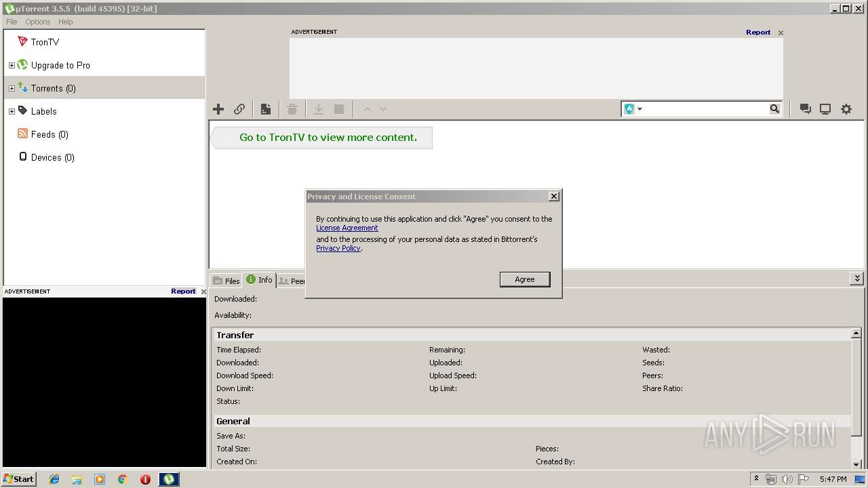Click the Create New Torrent file icon
This screenshot has width=868, height=488.
tap(266, 109)
